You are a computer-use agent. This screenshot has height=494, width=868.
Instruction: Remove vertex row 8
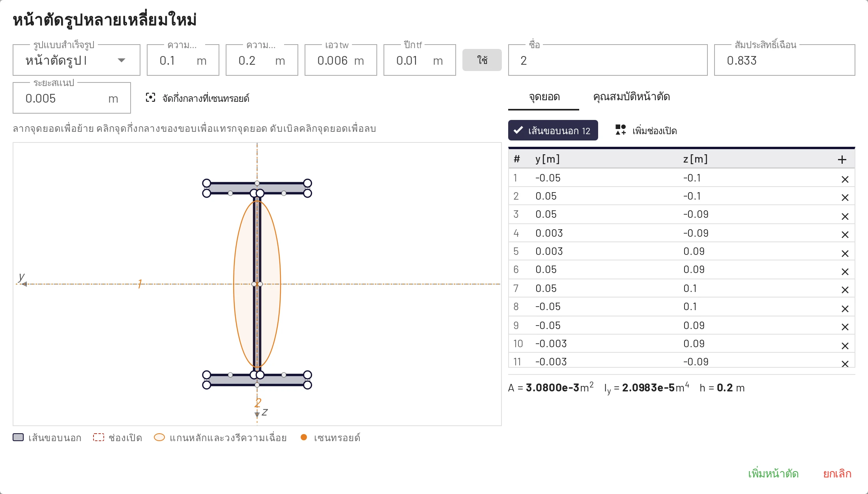845,309
